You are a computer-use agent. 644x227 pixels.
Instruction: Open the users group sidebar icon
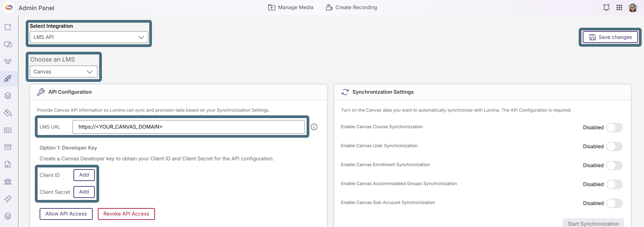8,62
